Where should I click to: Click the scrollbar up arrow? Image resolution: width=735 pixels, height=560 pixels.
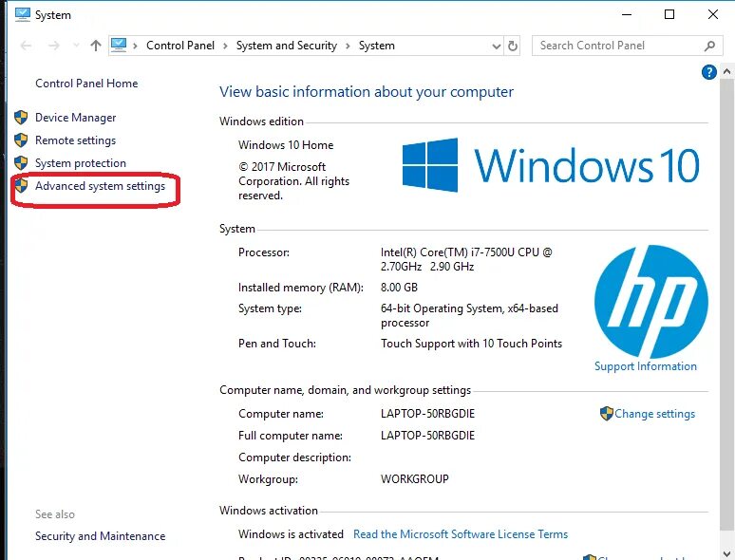coord(726,72)
